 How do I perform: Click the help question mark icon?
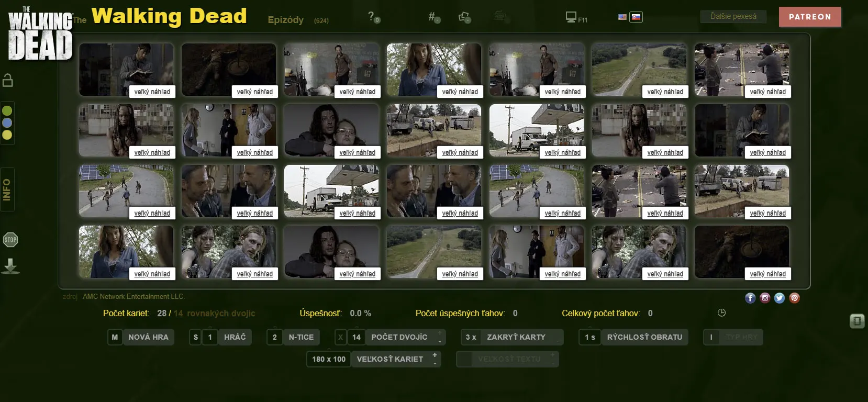click(372, 17)
